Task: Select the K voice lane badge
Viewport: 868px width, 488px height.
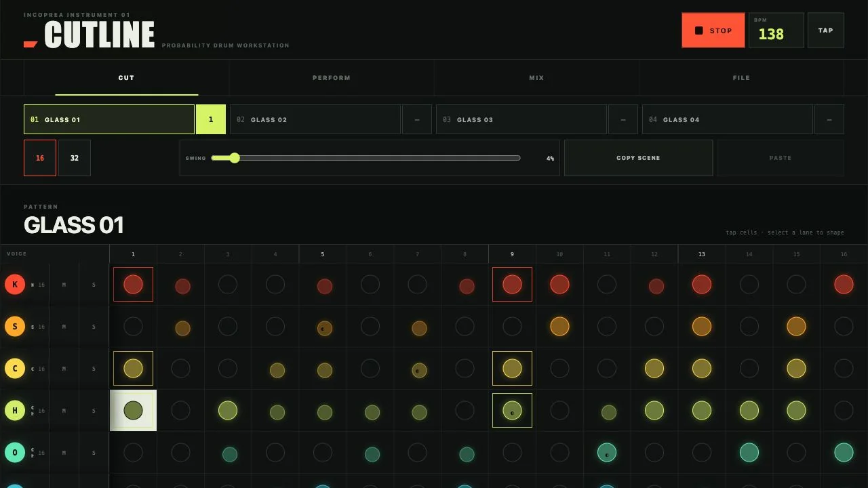Action: (15, 285)
